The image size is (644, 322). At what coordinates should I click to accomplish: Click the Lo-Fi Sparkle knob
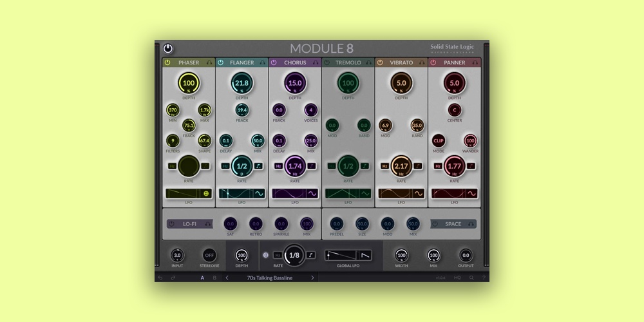tap(281, 224)
